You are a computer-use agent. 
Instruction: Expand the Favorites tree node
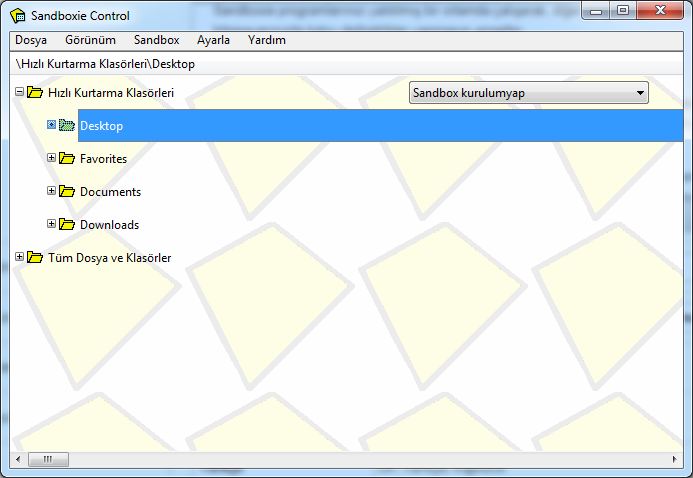coord(51,158)
